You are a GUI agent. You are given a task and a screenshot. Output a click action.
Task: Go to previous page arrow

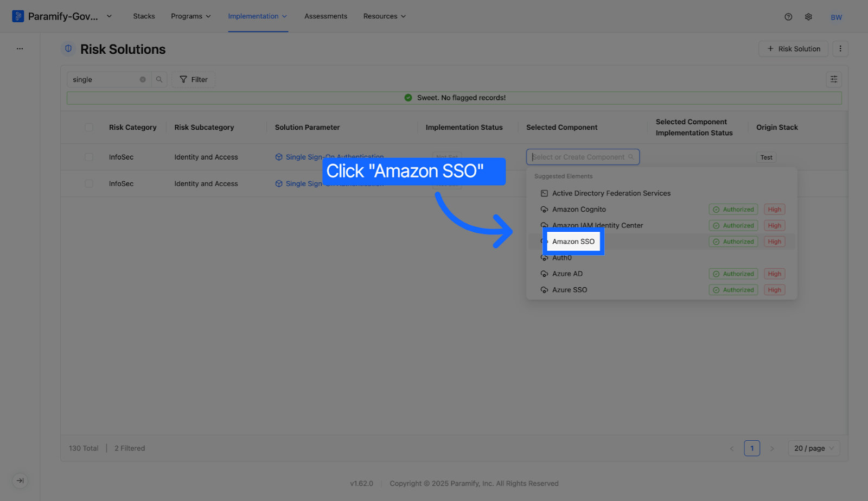[732, 448]
